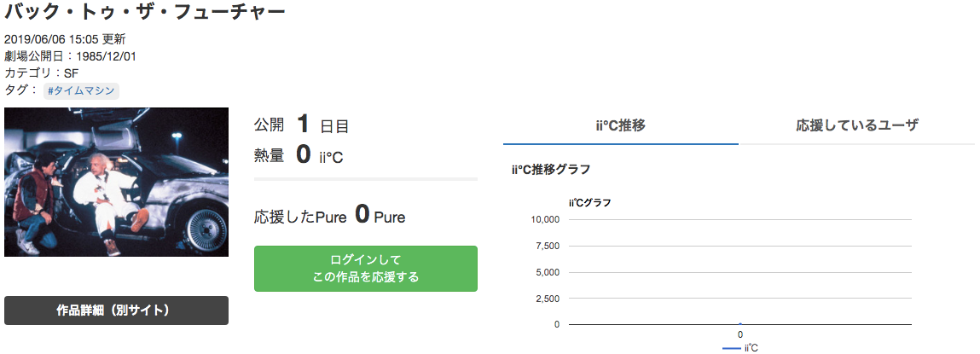The width and height of the screenshot is (980, 354).
Task: Click the blue line swatch in chart legend
Action: click(731, 348)
